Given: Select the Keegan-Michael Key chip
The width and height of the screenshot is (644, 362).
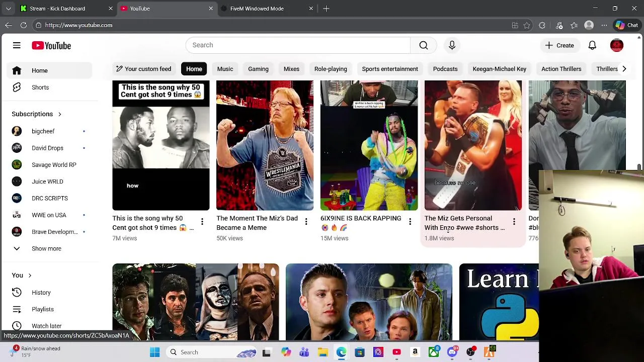Looking at the screenshot, I should (500, 69).
